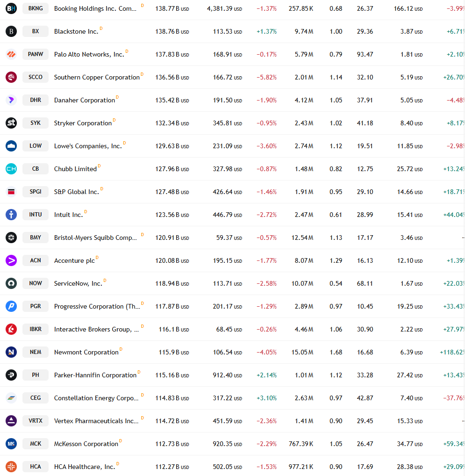Click the S&P Global logo icon
The height and width of the screenshot is (476, 465).
pos(11,192)
